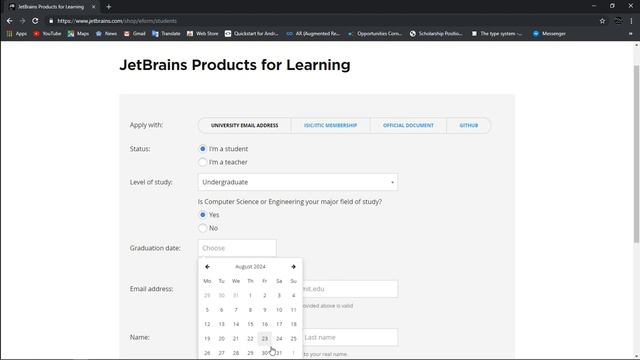Open the News bookmark
This screenshot has height=360, width=640.
click(106, 33)
